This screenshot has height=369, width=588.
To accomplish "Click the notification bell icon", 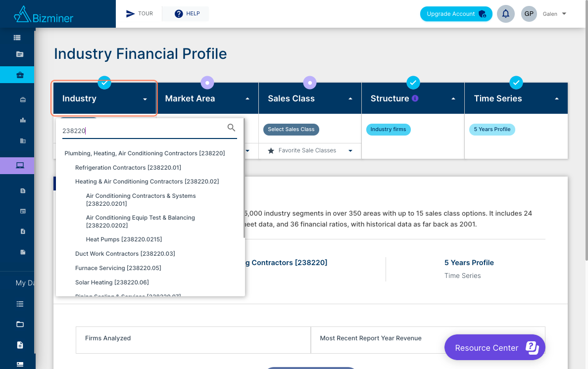I will pyautogui.click(x=505, y=14).
